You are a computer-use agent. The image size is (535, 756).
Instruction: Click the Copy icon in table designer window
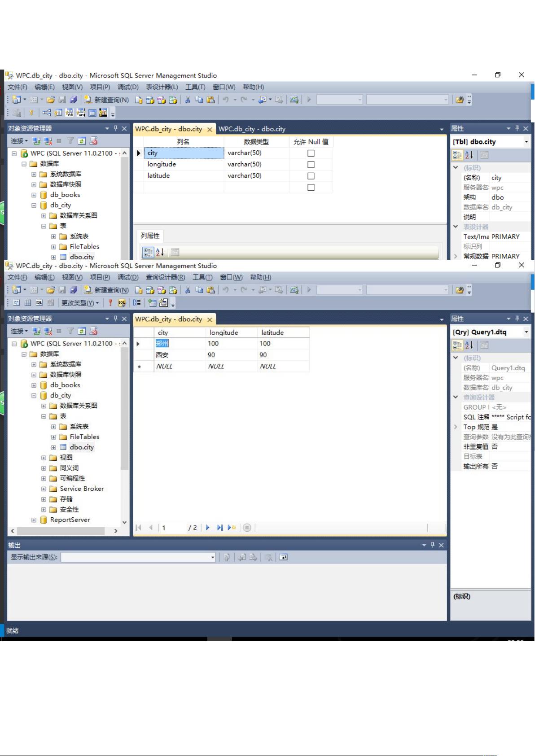[x=199, y=100]
